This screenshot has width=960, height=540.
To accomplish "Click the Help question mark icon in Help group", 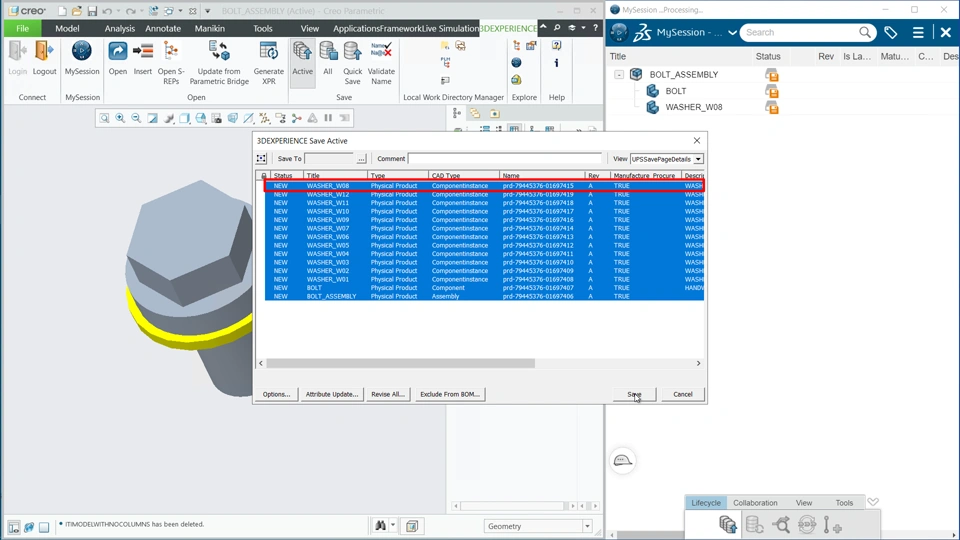I will click(556, 45).
